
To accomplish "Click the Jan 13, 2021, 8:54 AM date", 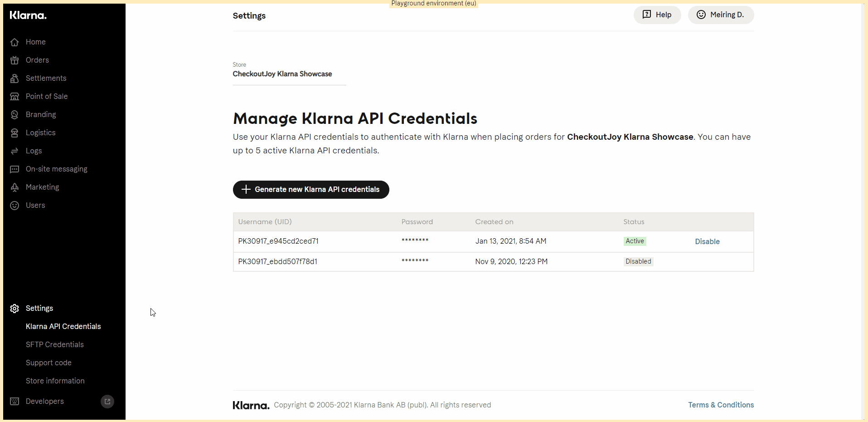I will click(511, 241).
